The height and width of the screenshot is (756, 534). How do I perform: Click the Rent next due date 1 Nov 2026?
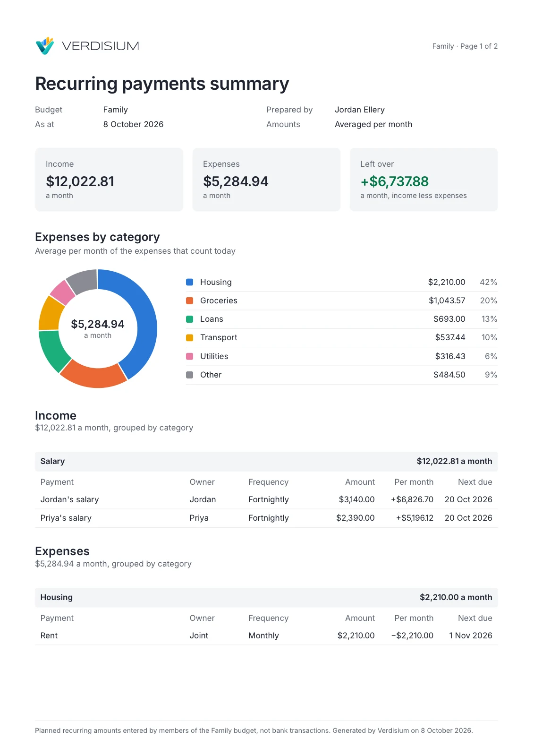pyautogui.click(x=470, y=636)
